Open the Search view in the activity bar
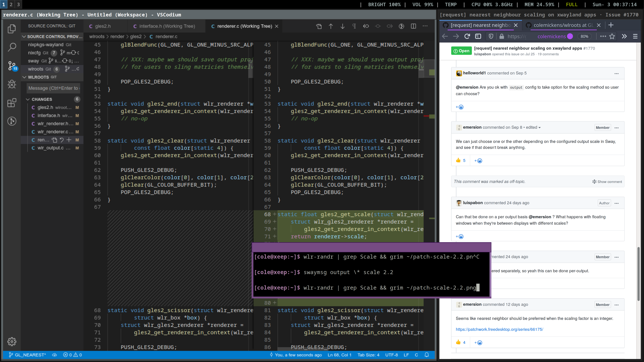The width and height of the screenshot is (644, 362). click(x=12, y=47)
